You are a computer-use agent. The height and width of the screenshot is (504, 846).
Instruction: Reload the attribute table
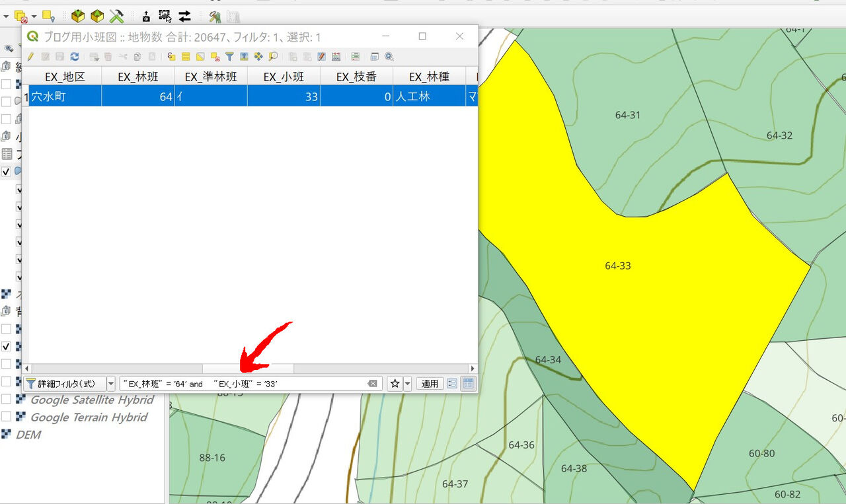tap(74, 57)
